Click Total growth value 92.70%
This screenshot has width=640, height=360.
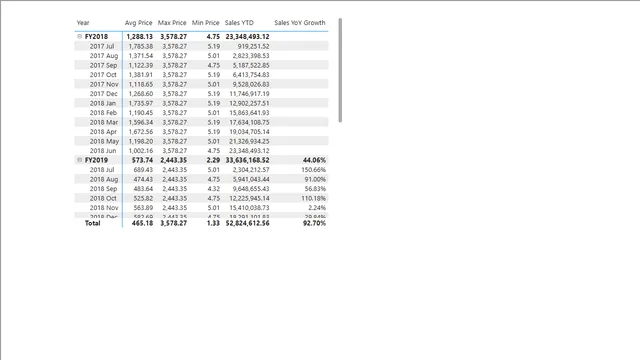click(x=314, y=223)
